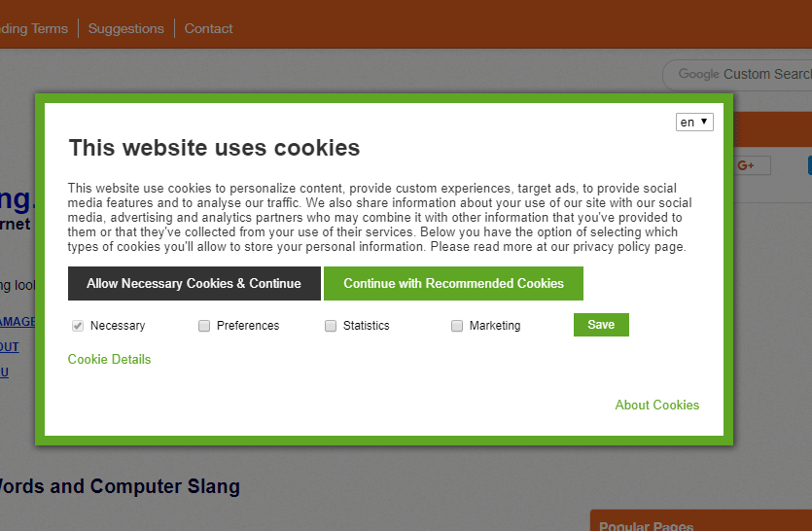Open the Trending Terms nav item
812x531 pixels.
(x=34, y=28)
